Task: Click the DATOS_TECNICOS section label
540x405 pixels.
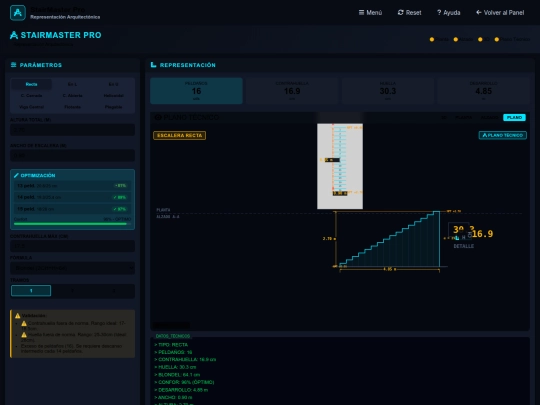Action: [x=173, y=336]
